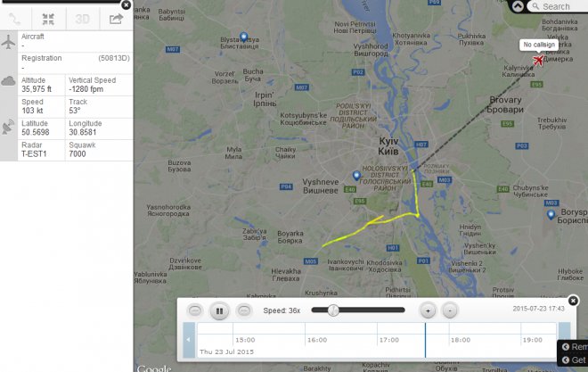Screen dimensions: 588x372
Task: Expand timeline earlier with left arrow
Action: tap(189, 340)
